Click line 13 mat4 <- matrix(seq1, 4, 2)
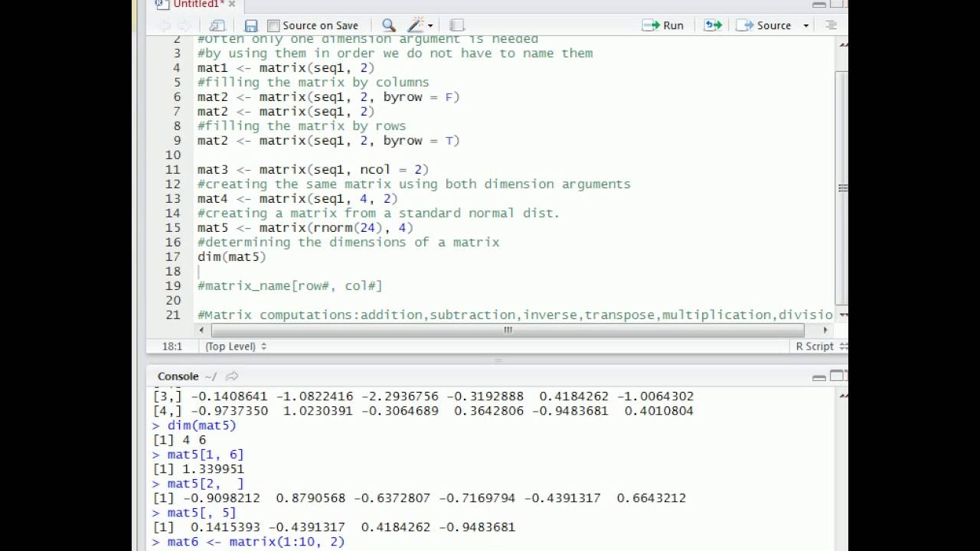980x551 pixels. (297, 198)
